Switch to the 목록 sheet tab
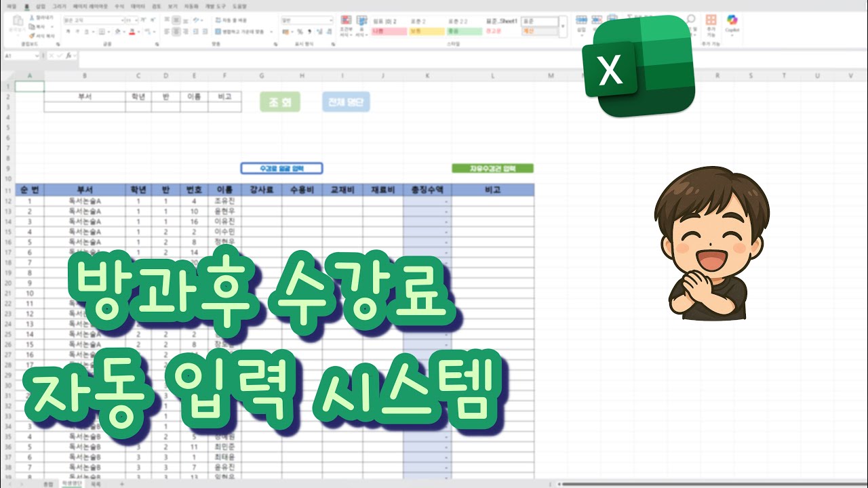Viewport: 868px width, 488px height. click(96, 484)
